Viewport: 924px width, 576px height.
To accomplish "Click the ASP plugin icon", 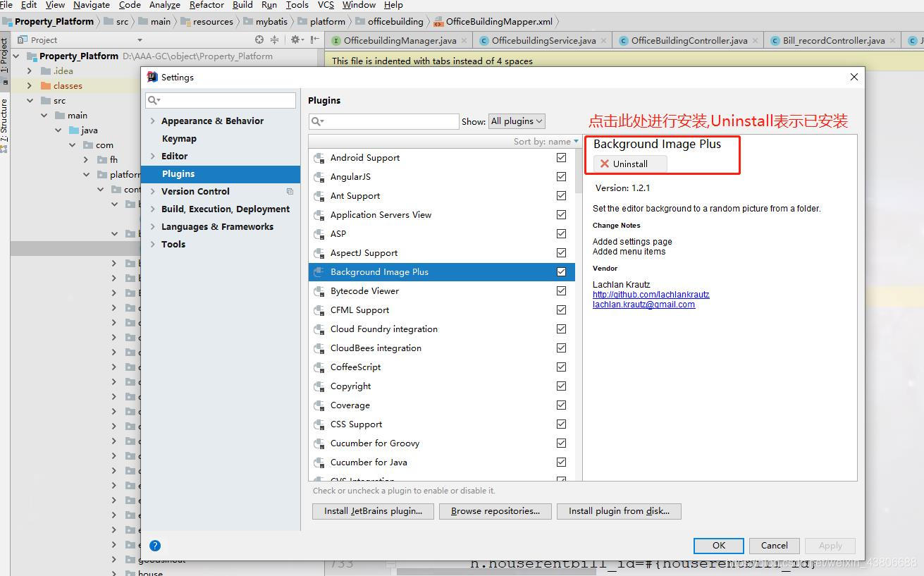I will coord(319,234).
